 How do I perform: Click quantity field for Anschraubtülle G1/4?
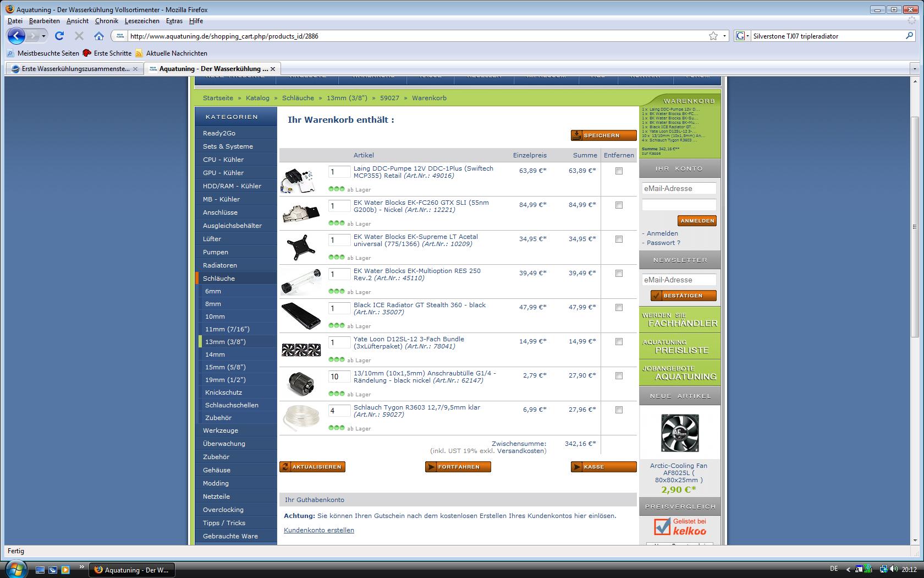(339, 377)
